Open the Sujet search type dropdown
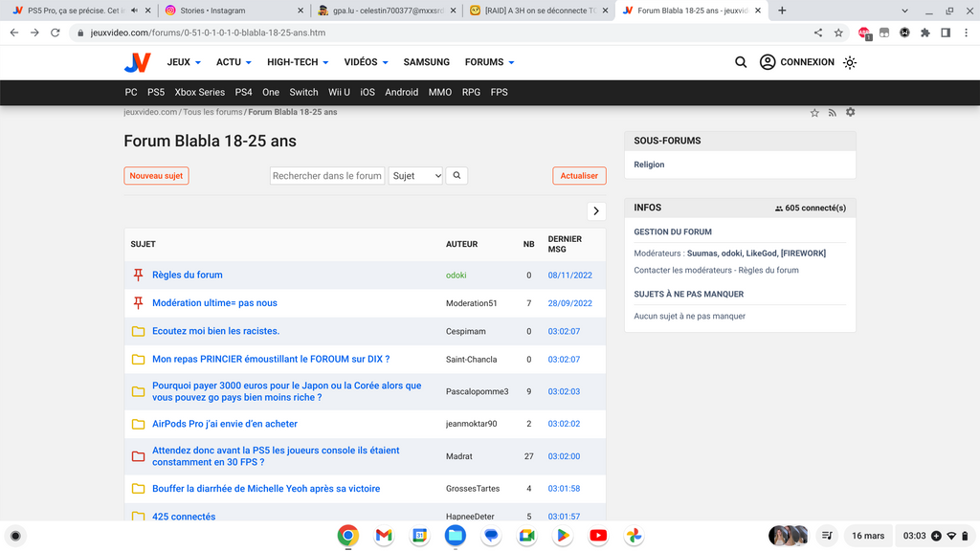This screenshot has height=551, width=980. click(x=415, y=176)
